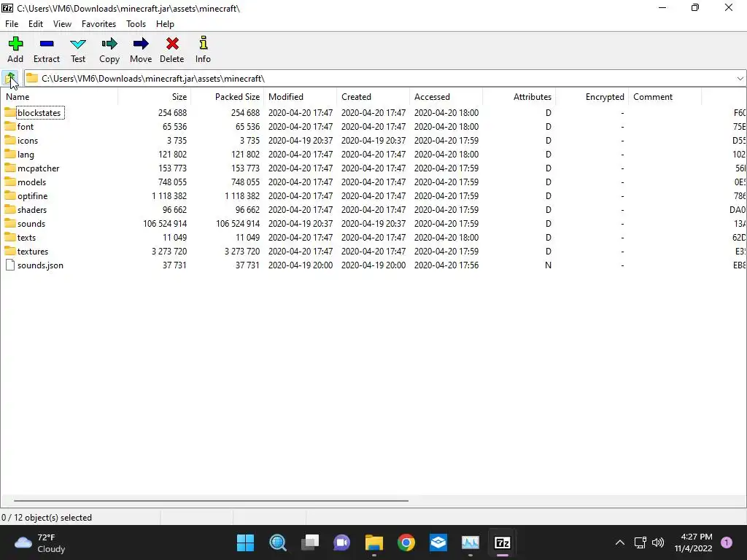Viewport: 747px width, 560px height.
Task: Open the network icon in tray
Action: (x=640, y=542)
